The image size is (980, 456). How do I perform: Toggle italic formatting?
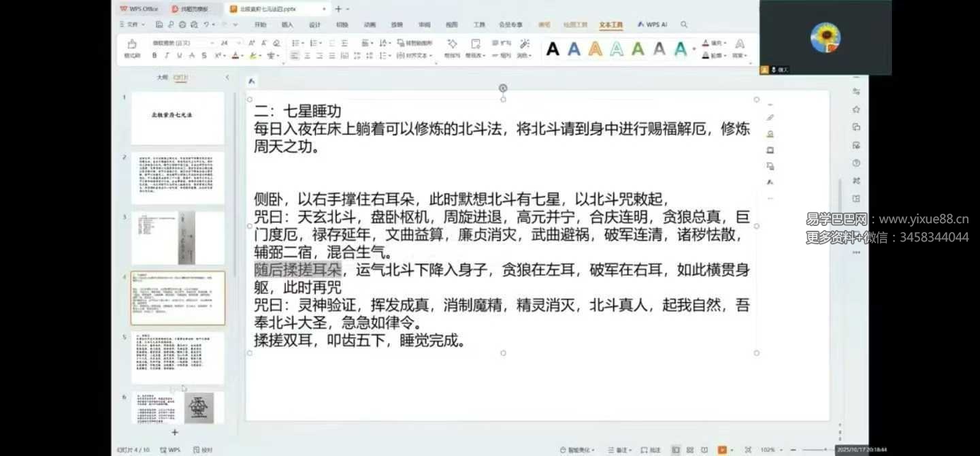167,56
